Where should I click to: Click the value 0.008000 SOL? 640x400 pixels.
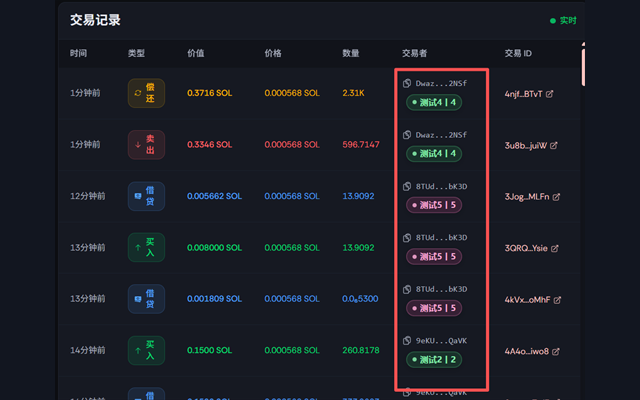coord(214,247)
